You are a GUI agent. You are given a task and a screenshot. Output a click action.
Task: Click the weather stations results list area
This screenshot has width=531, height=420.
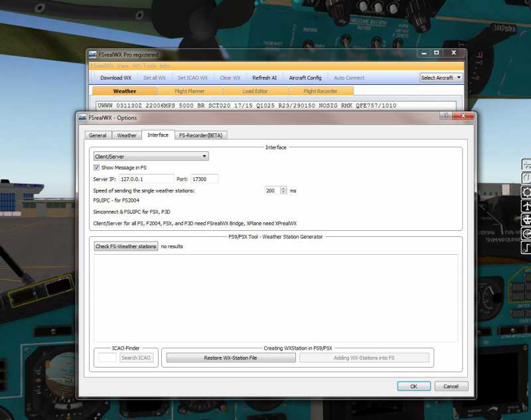(x=275, y=298)
